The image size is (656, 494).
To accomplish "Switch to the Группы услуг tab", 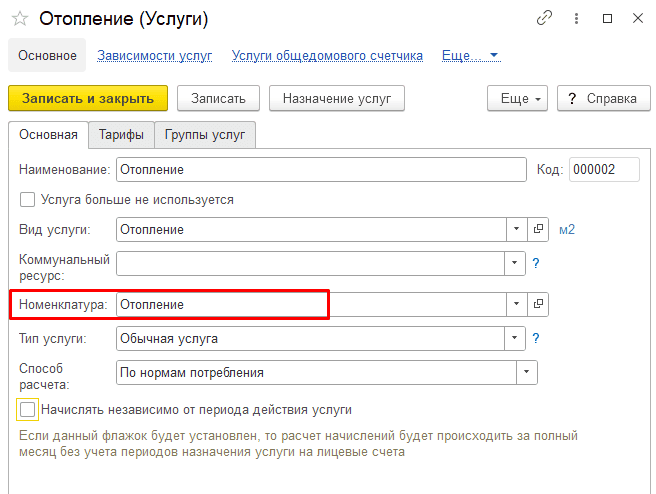I will click(205, 135).
